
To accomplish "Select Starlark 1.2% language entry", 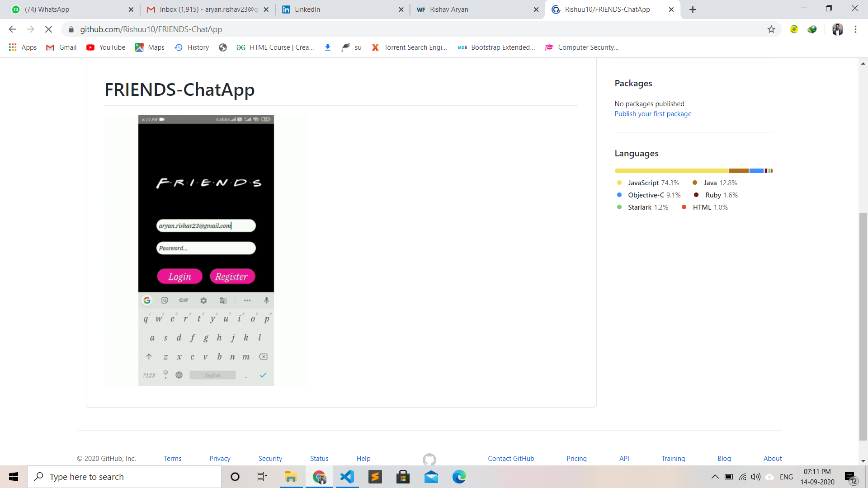I will pos(642,207).
